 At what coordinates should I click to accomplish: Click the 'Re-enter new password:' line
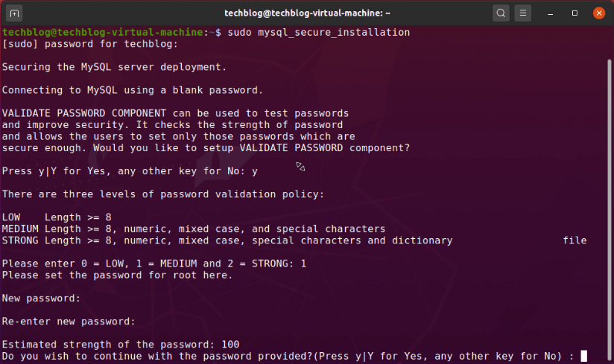tap(69, 322)
